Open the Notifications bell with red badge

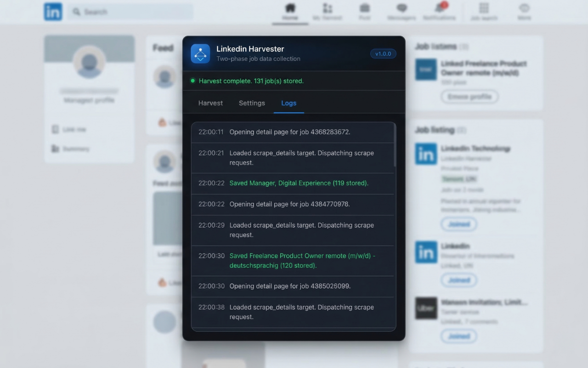coord(440,8)
